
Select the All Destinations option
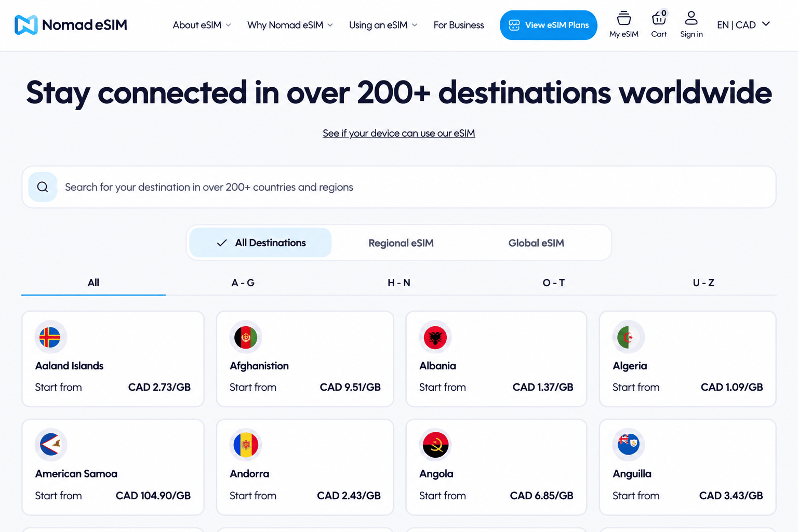point(260,243)
